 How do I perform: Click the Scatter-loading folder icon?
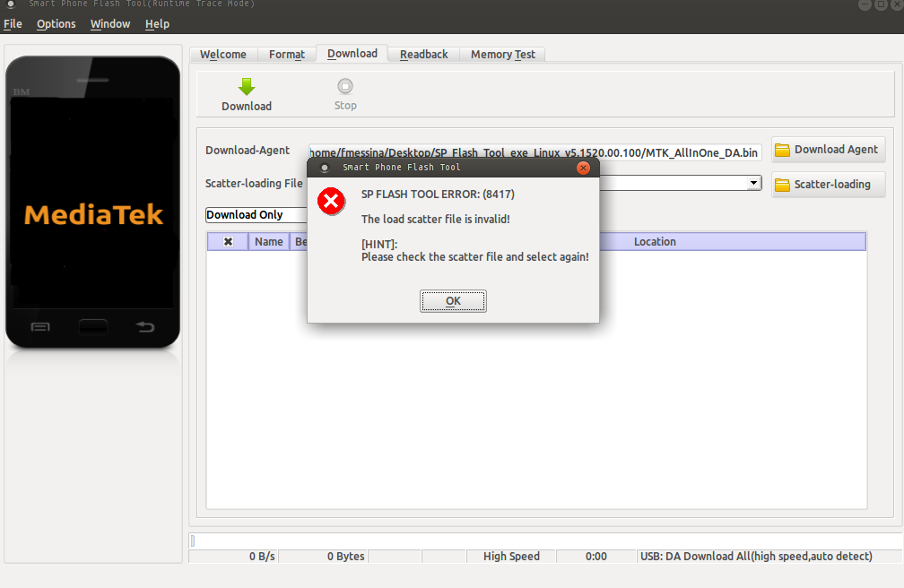pyautogui.click(x=782, y=185)
